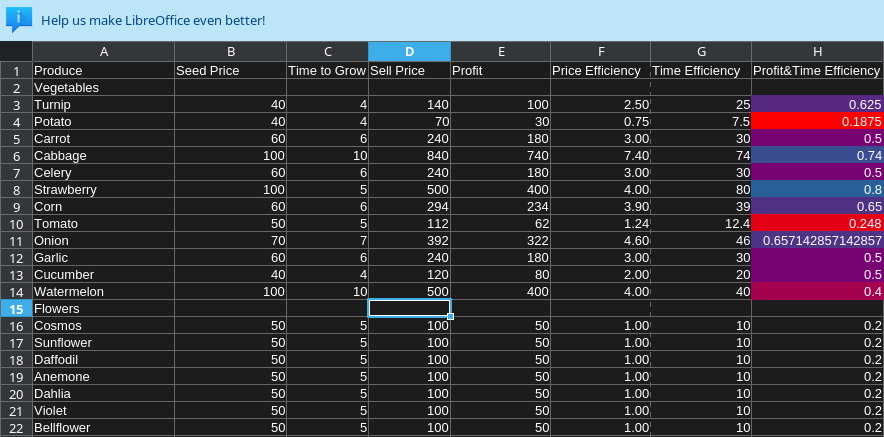
Task: Select column H header
Action: (817, 52)
